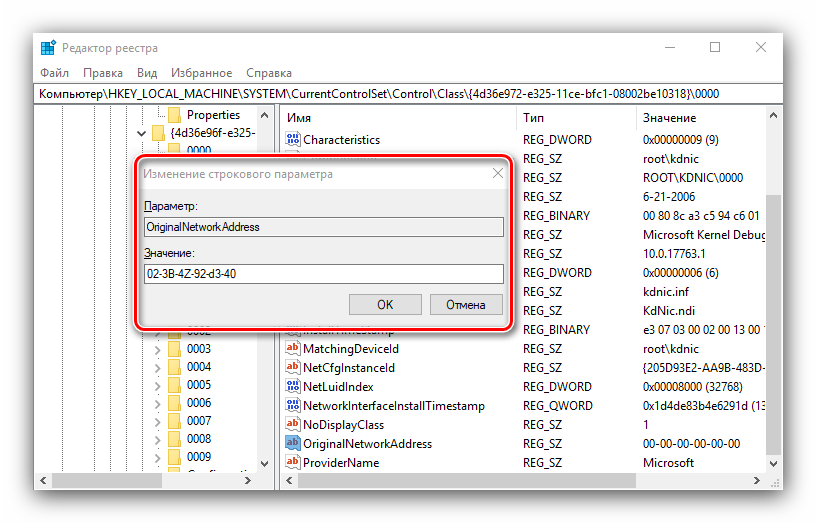Select the Characteristics DWORD value icon

click(x=293, y=140)
